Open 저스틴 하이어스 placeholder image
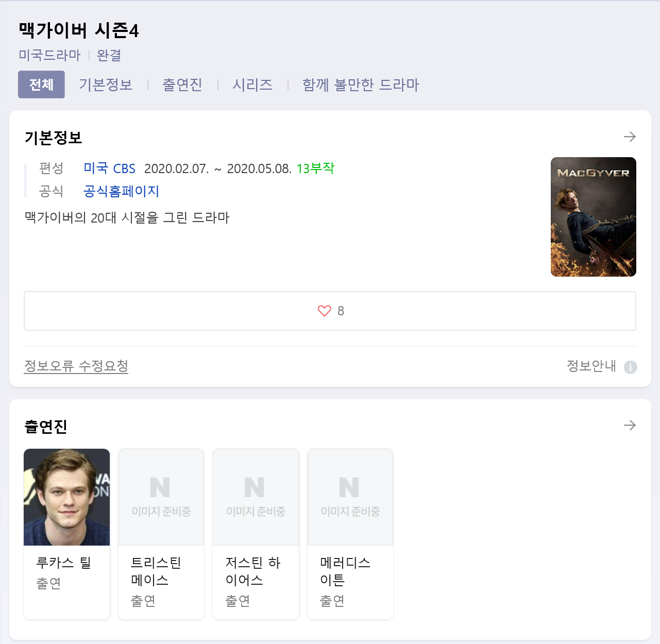Screen dimensions: 660x644 click(256, 497)
